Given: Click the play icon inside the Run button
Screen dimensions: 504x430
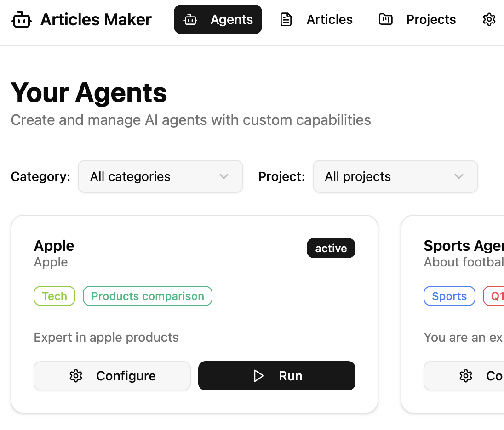Looking at the screenshot, I should tap(259, 376).
